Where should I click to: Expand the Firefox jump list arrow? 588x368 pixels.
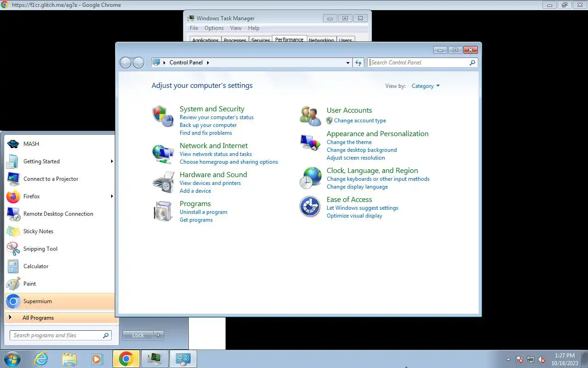112,196
